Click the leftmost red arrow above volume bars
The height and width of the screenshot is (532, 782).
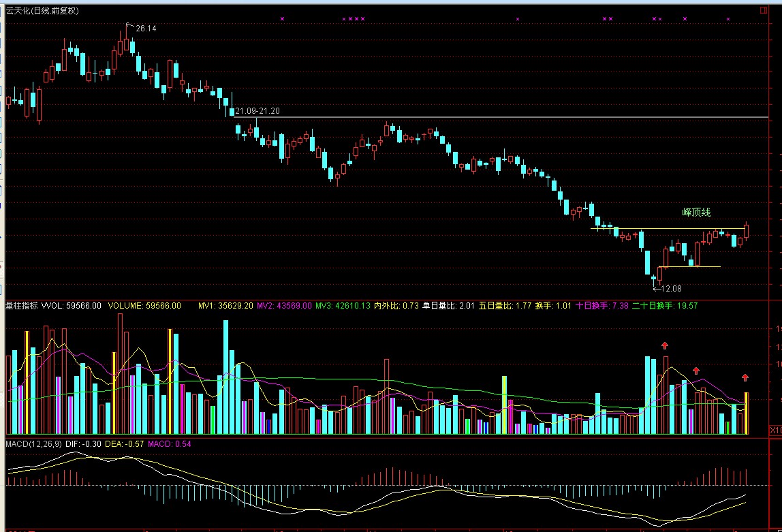point(665,345)
